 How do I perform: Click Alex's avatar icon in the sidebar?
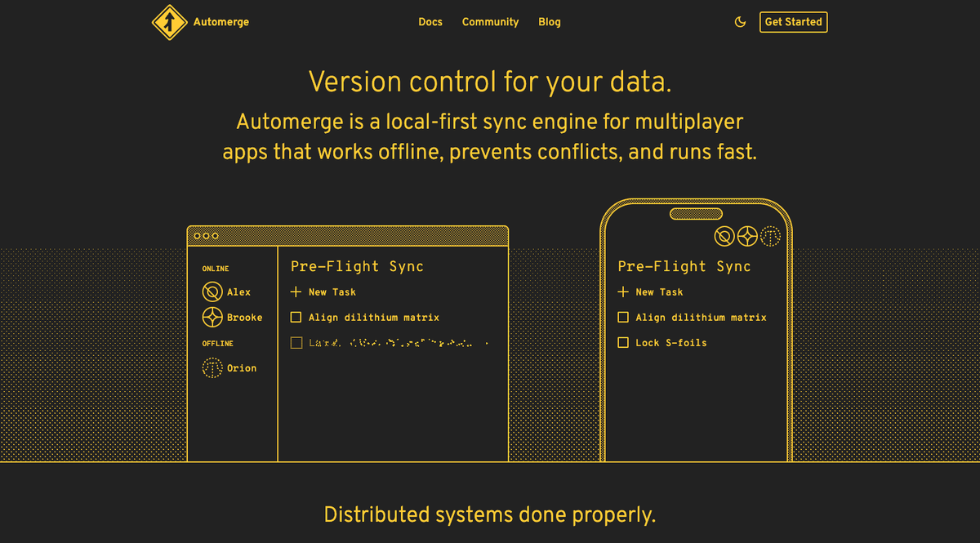tap(212, 292)
